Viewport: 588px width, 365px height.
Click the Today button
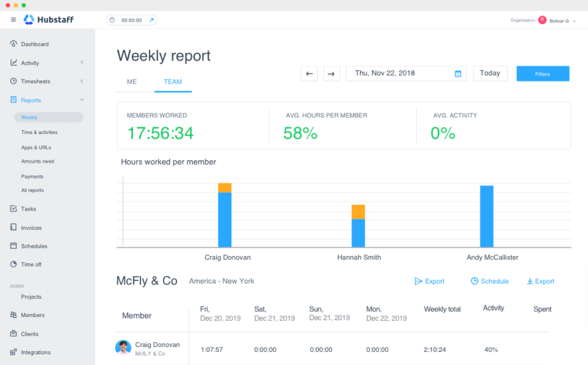pyautogui.click(x=490, y=73)
